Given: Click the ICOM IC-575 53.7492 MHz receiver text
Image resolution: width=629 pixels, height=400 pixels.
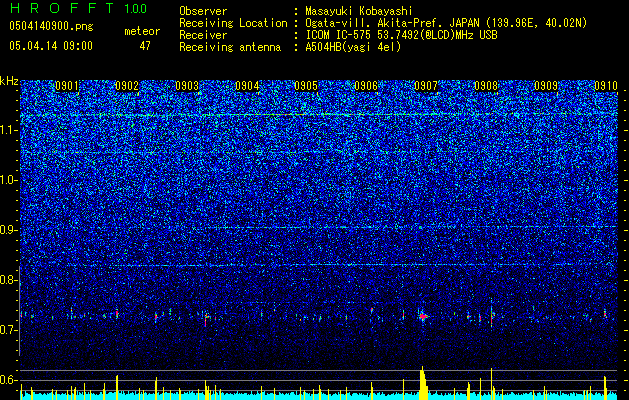Looking at the screenshot, I should click(x=401, y=35).
